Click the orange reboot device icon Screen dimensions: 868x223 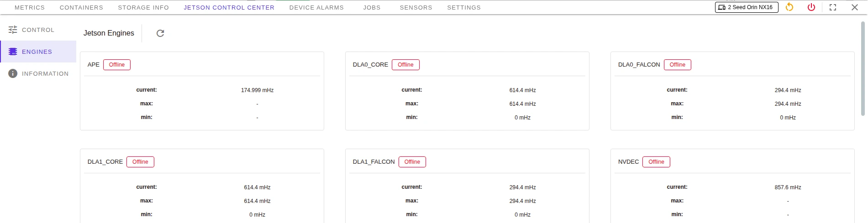pos(789,7)
